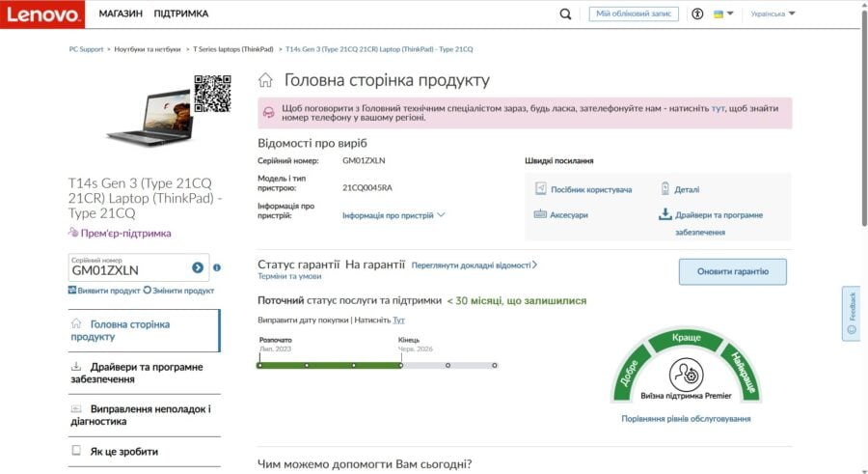868x474 pixels.
Task: Click the T14s Gen 3 Type 21CQ breadcrumb
Action: (379, 49)
